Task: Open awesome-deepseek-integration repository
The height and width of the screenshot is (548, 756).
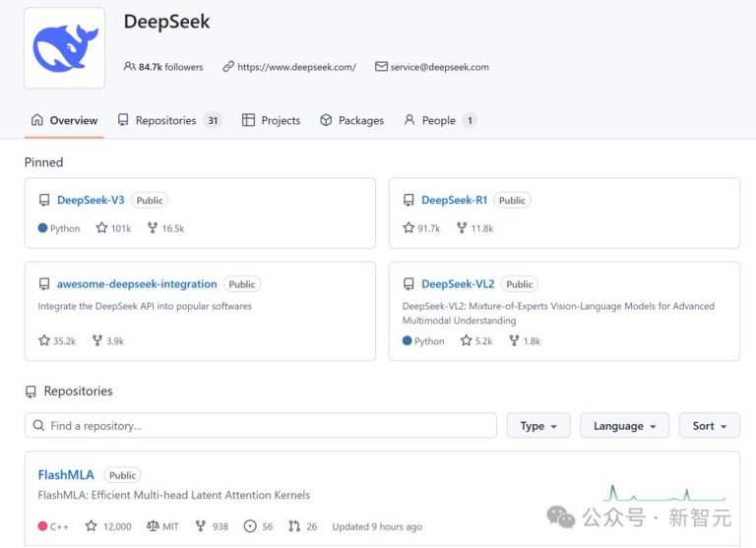Action: tap(137, 284)
